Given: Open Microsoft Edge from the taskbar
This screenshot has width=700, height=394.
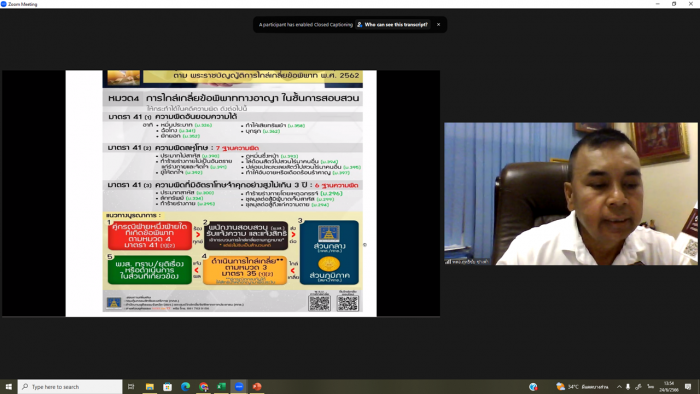Looking at the screenshot, I should 185,386.
